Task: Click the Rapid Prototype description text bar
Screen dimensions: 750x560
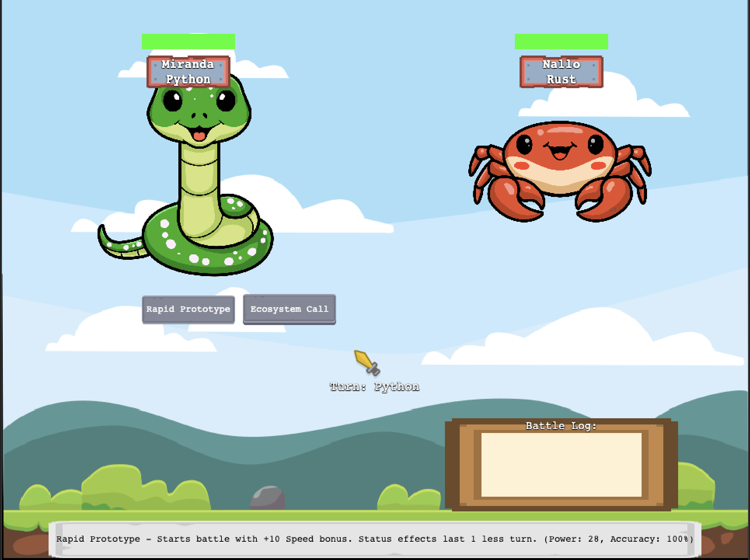Action: click(x=375, y=539)
